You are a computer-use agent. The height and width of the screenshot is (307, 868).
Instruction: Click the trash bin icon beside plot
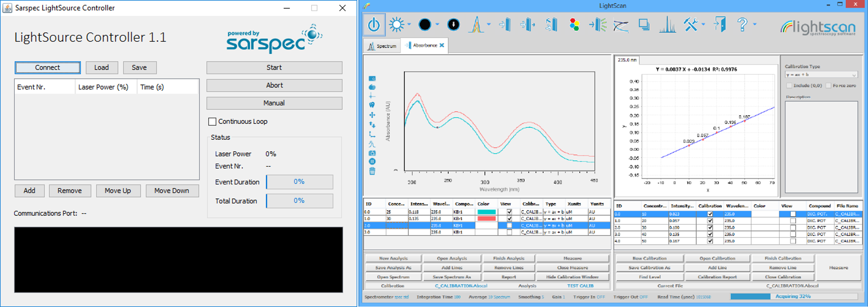pyautogui.click(x=372, y=171)
